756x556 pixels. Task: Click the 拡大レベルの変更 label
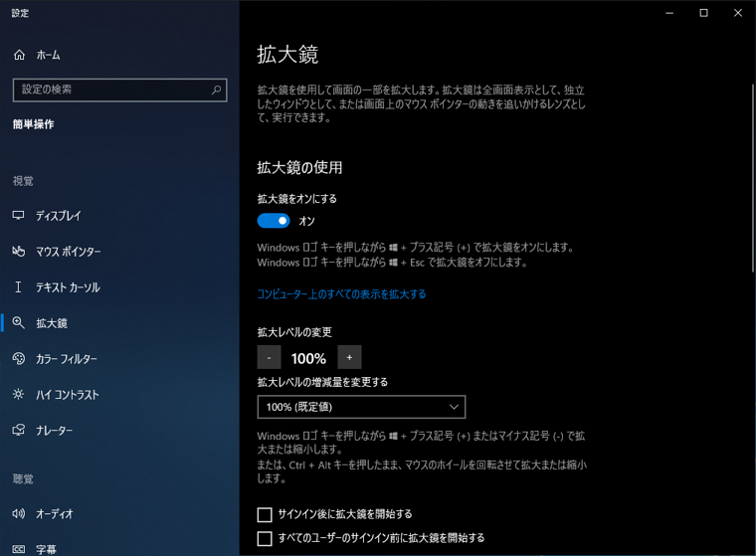pos(294,332)
